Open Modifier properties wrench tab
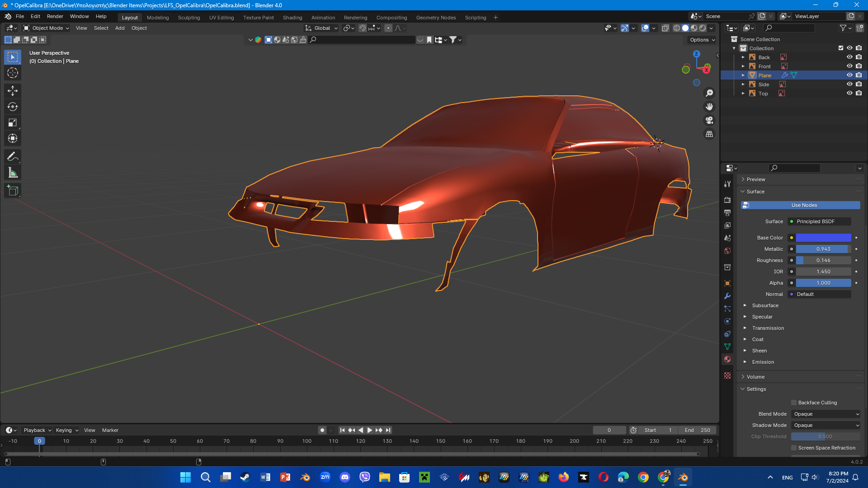The width and height of the screenshot is (868, 488). click(727, 296)
